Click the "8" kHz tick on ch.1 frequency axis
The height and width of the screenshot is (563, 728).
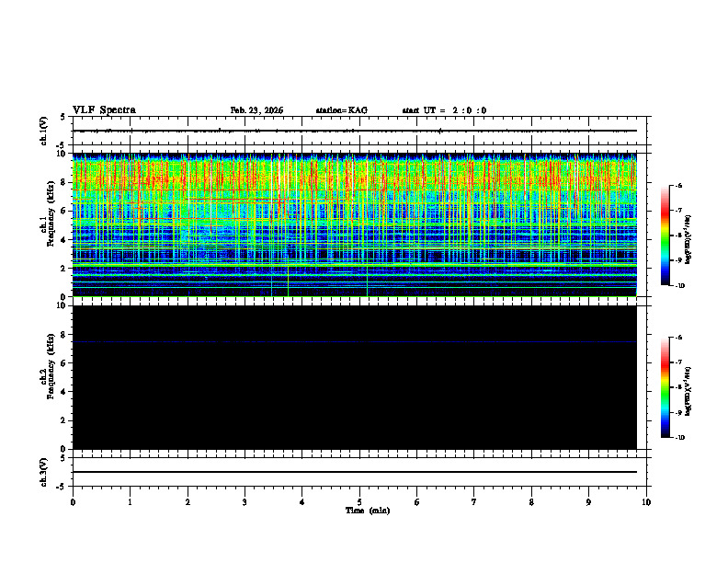(64, 182)
